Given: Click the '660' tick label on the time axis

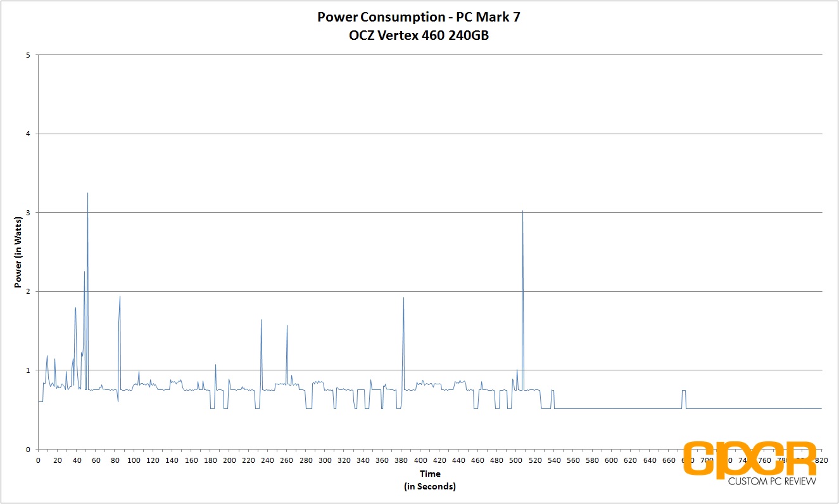Looking at the screenshot, I should point(668,460).
